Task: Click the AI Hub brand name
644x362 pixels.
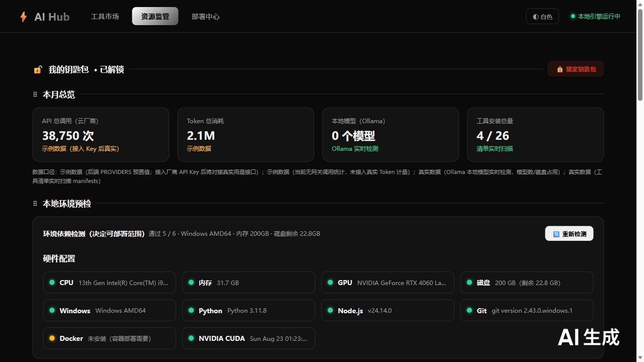Action: 52,17
